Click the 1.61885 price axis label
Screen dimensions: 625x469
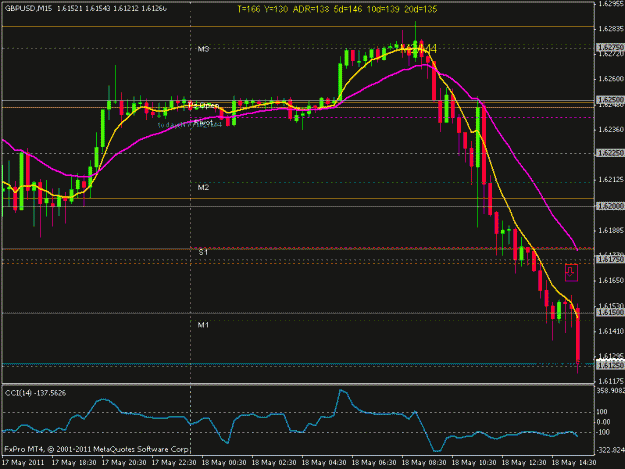tap(610, 230)
